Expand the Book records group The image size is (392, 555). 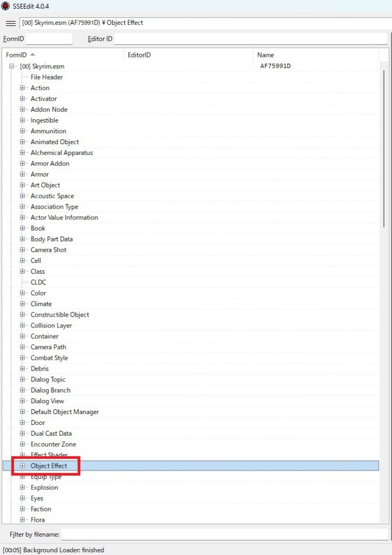pyautogui.click(x=23, y=228)
